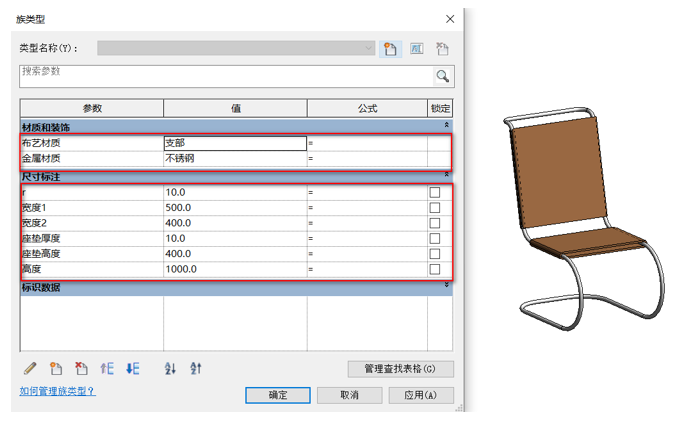Click the formula cell for 宽度1
Viewport: 682px width, 422px height.
click(x=368, y=208)
